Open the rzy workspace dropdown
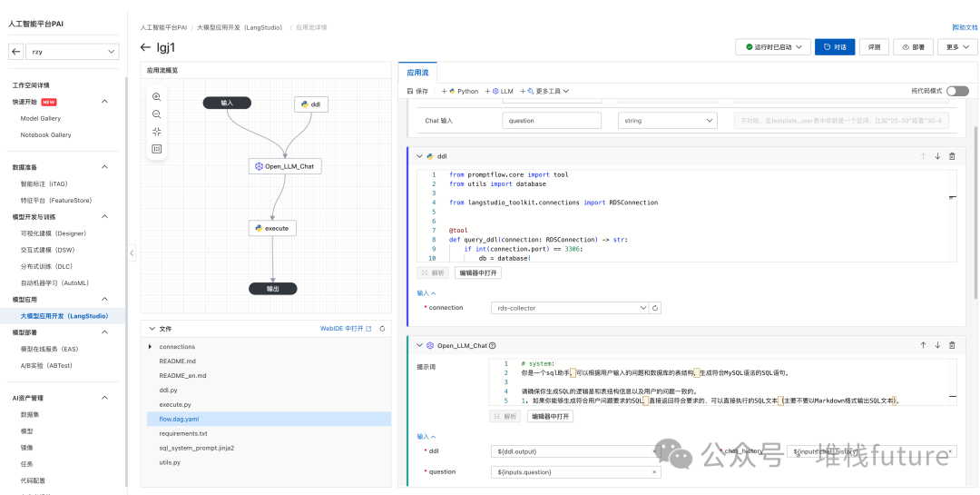 pos(73,52)
